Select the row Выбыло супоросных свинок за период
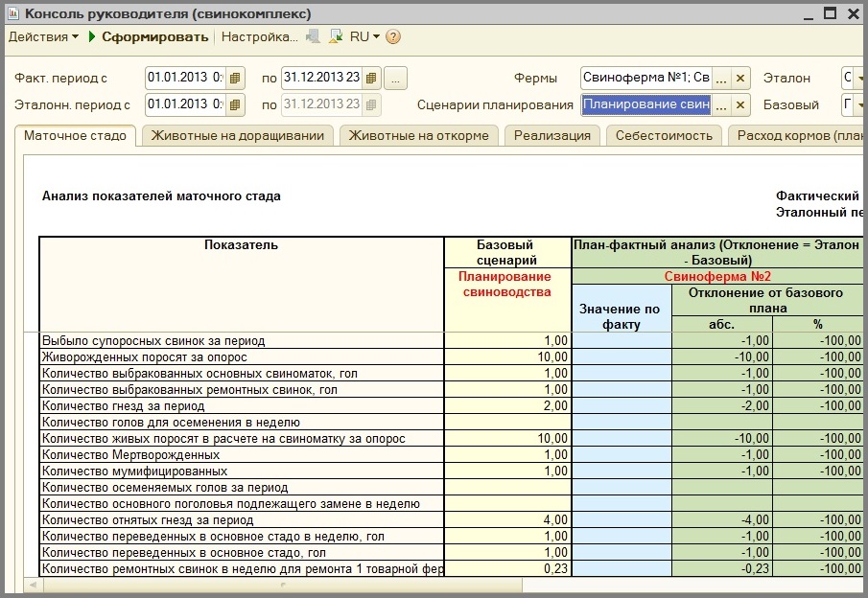Screen dimensions: 868x598 pyautogui.click(x=242, y=341)
